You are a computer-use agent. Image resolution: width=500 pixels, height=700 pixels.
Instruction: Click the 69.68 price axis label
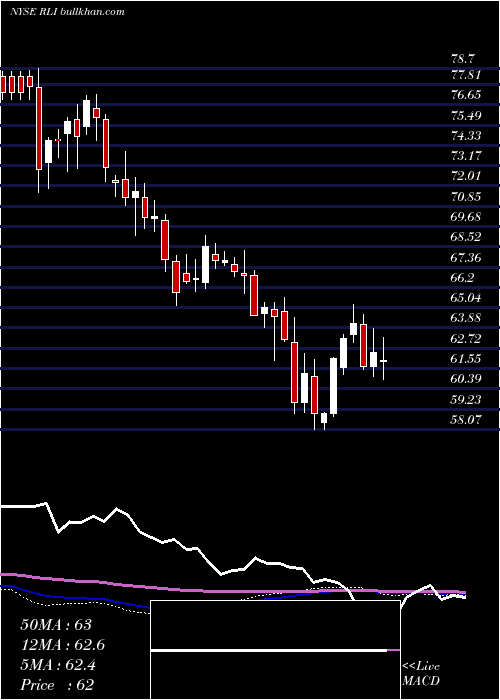pos(466,217)
